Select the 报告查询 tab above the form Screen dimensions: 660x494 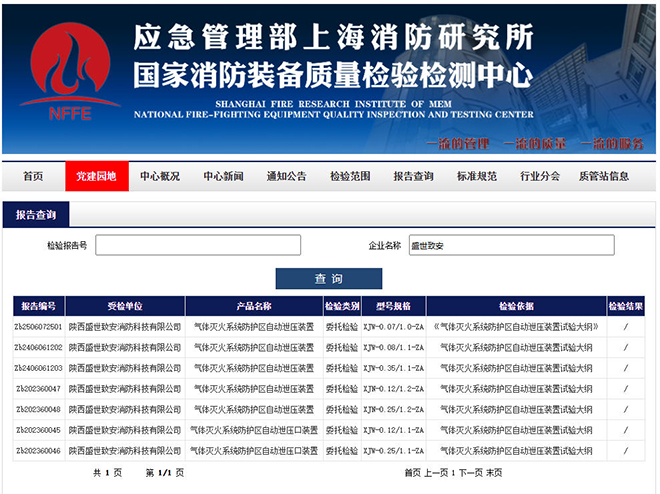point(36,215)
